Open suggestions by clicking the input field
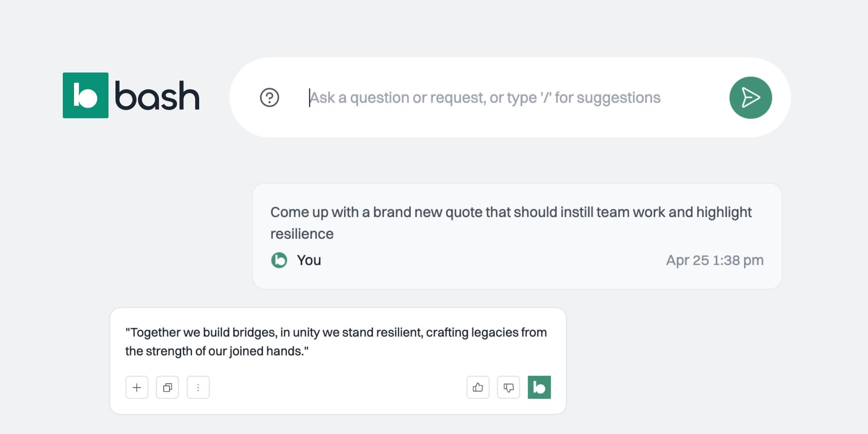Screen dimensions: 868x434 pyautogui.click(x=484, y=98)
